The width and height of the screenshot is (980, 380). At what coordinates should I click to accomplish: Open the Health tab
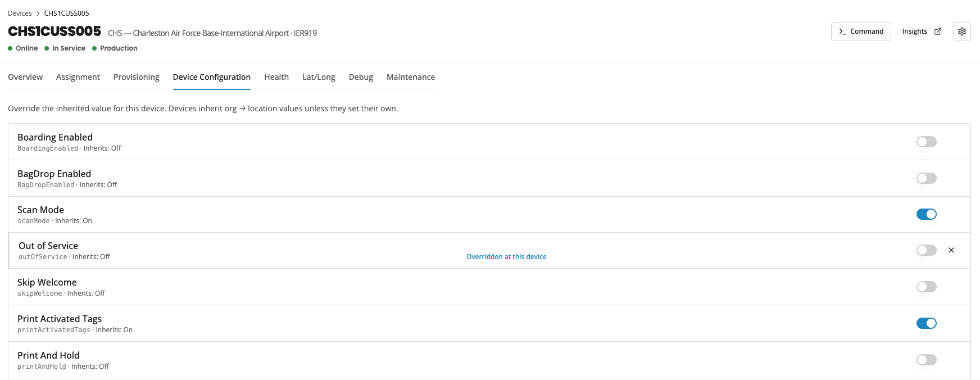tap(276, 77)
